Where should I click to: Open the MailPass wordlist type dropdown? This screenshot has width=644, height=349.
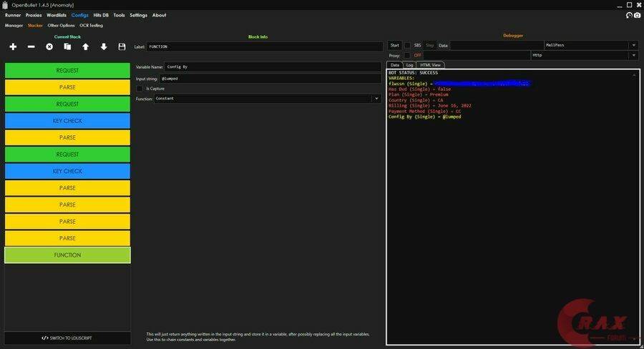(x=592, y=45)
